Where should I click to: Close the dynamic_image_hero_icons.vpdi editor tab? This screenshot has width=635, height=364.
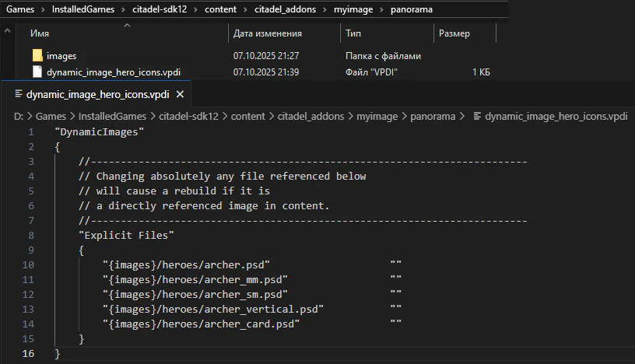pos(180,95)
